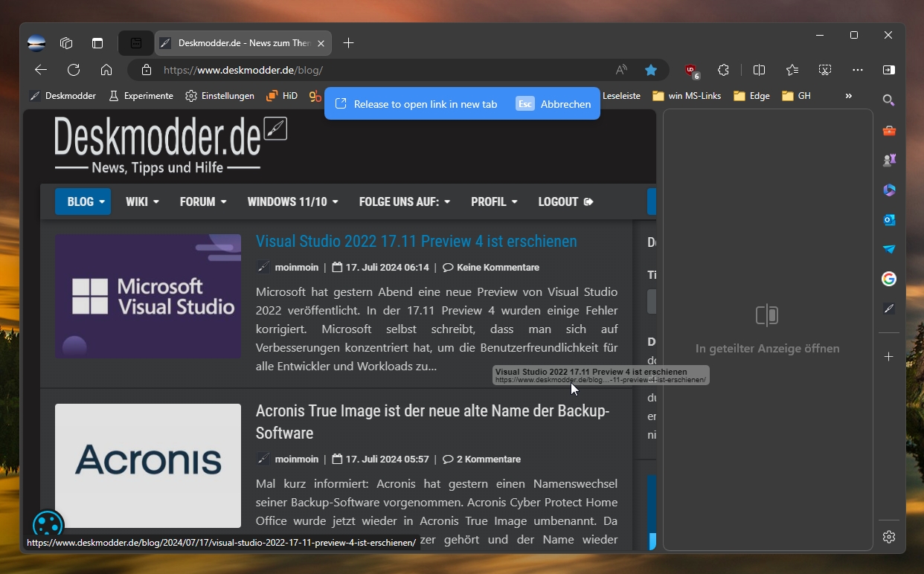
Task: Open a new tab with the plus button
Action: pyautogui.click(x=348, y=43)
